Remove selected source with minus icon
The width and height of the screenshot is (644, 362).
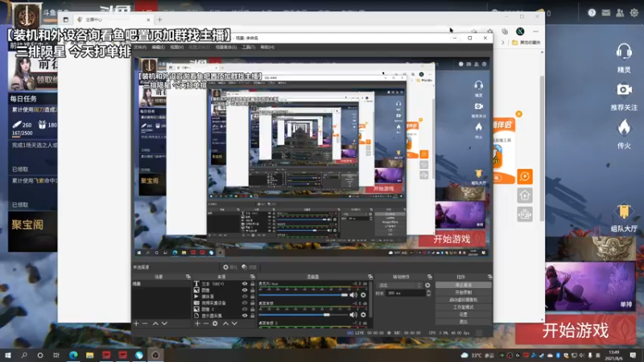click(206, 323)
